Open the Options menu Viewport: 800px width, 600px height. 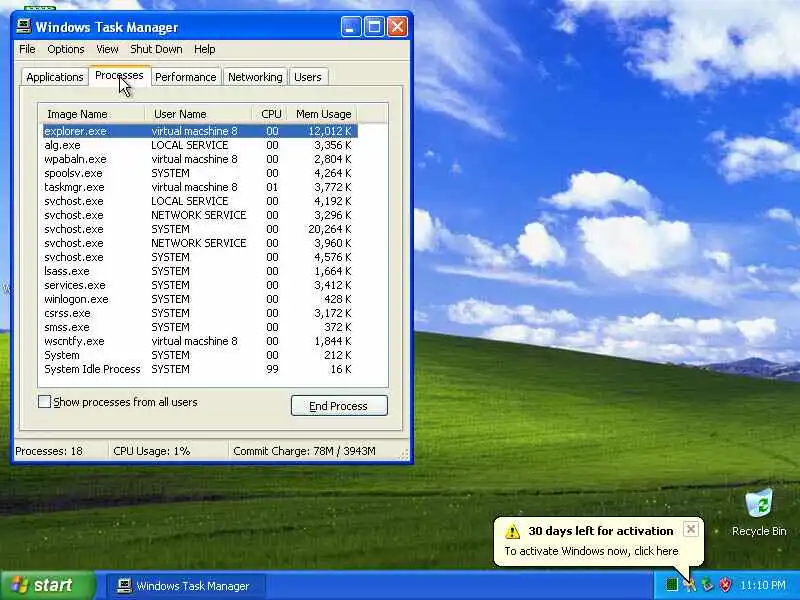(x=66, y=49)
